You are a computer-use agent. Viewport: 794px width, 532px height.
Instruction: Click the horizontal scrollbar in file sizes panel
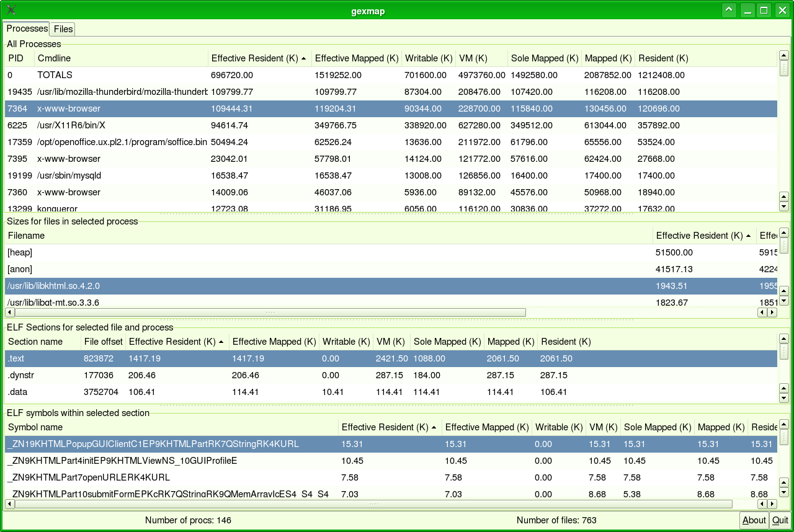click(x=270, y=313)
